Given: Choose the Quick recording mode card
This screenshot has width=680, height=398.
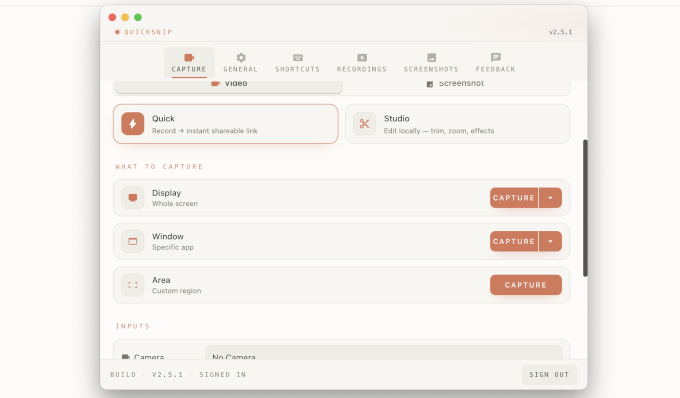Looking at the screenshot, I should click(x=226, y=124).
